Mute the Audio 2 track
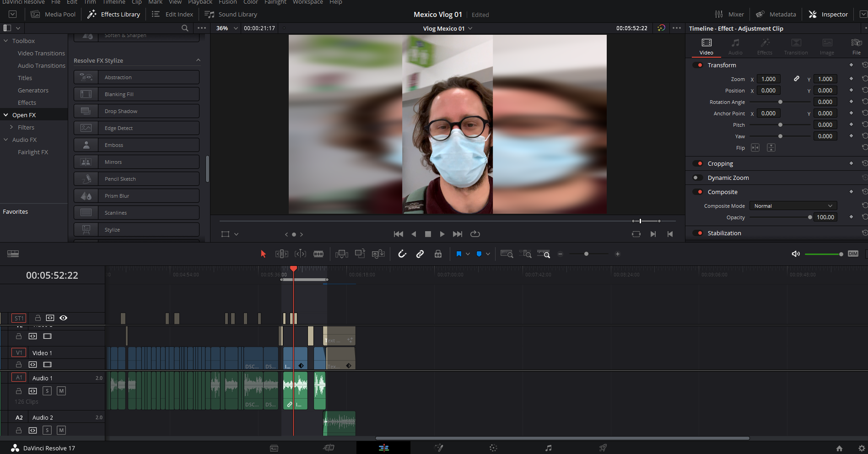 click(61, 430)
